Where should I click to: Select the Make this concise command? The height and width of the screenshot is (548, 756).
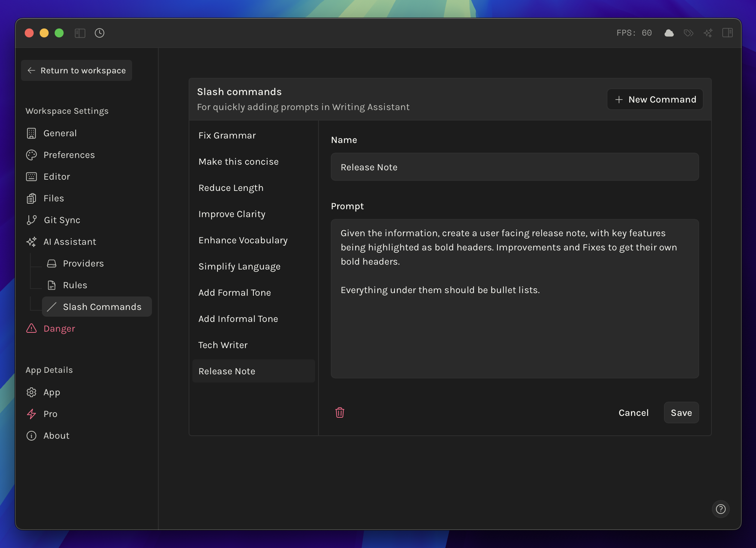(253, 162)
